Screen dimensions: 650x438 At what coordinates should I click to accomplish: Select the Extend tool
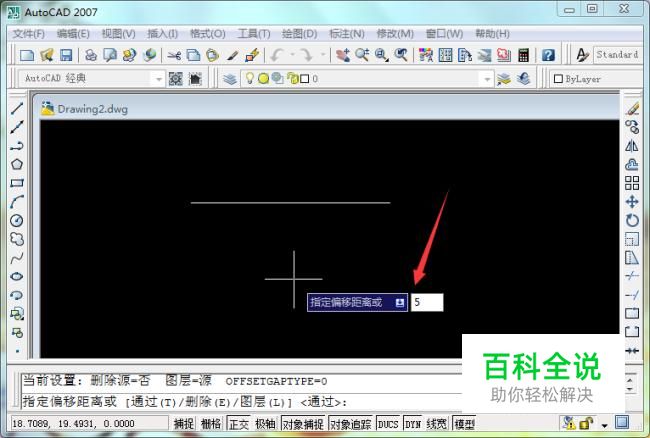click(x=632, y=295)
